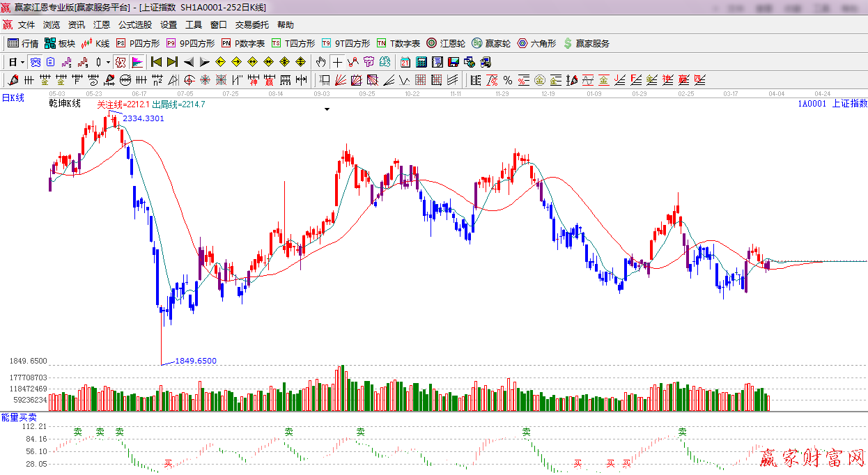Screen dimensions: 868x475
Task: Toggle the crosshair cursor mode
Action: pos(337,62)
